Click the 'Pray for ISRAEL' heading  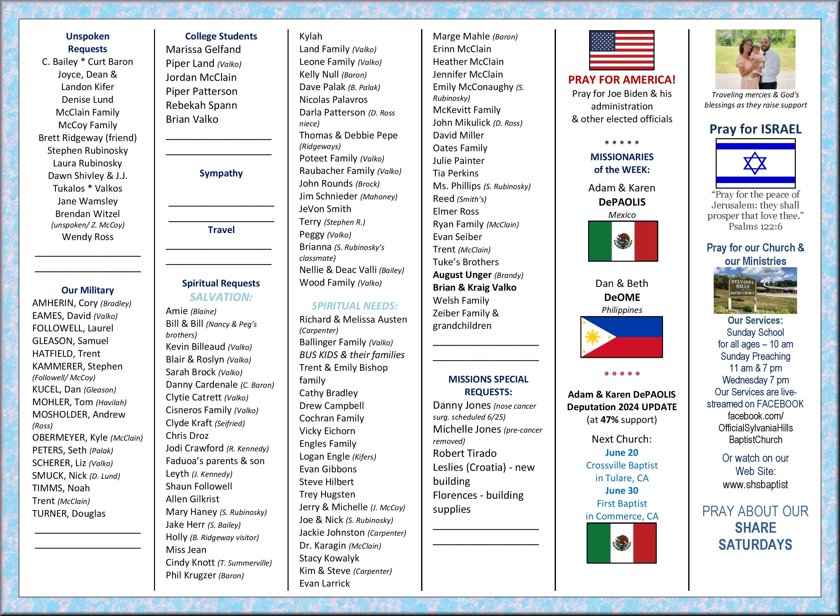(755, 129)
